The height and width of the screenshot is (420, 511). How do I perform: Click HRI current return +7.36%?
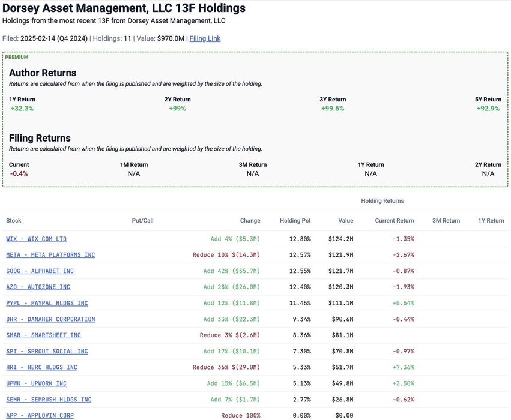point(403,367)
